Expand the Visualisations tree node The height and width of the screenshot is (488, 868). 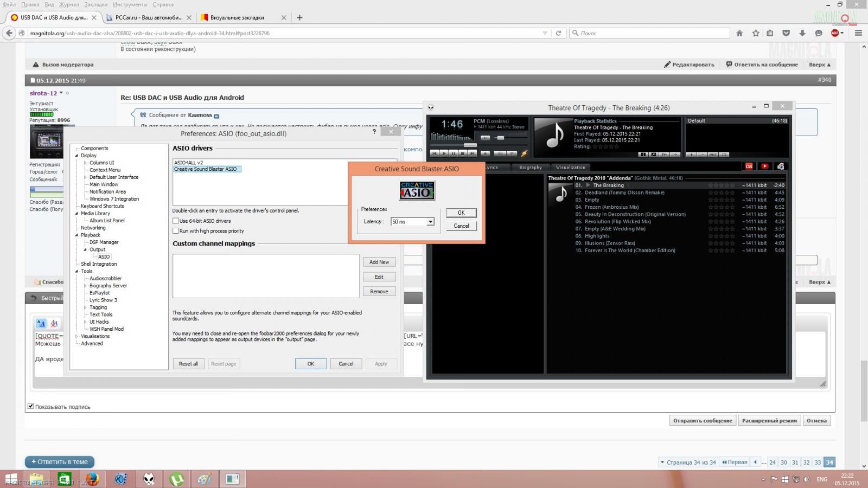(x=76, y=336)
